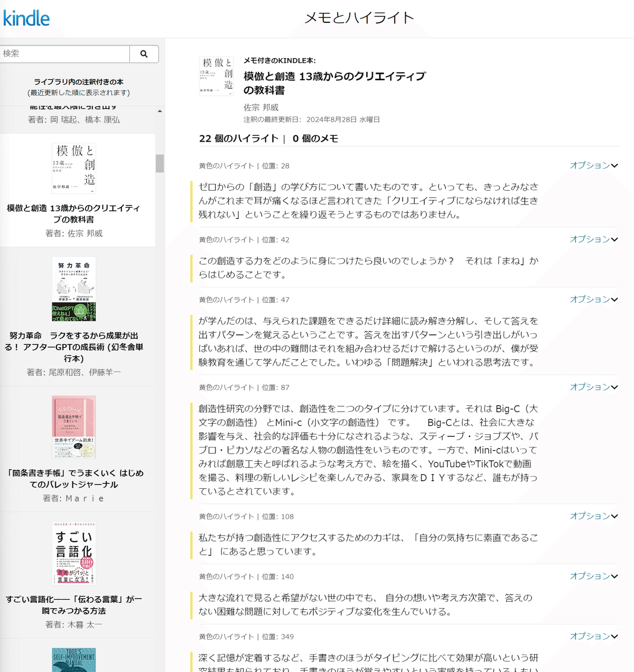This screenshot has width=634, height=672.
Task: Click author line 著者: 岡 瑞起、橋本 康弘
Action: (74, 120)
